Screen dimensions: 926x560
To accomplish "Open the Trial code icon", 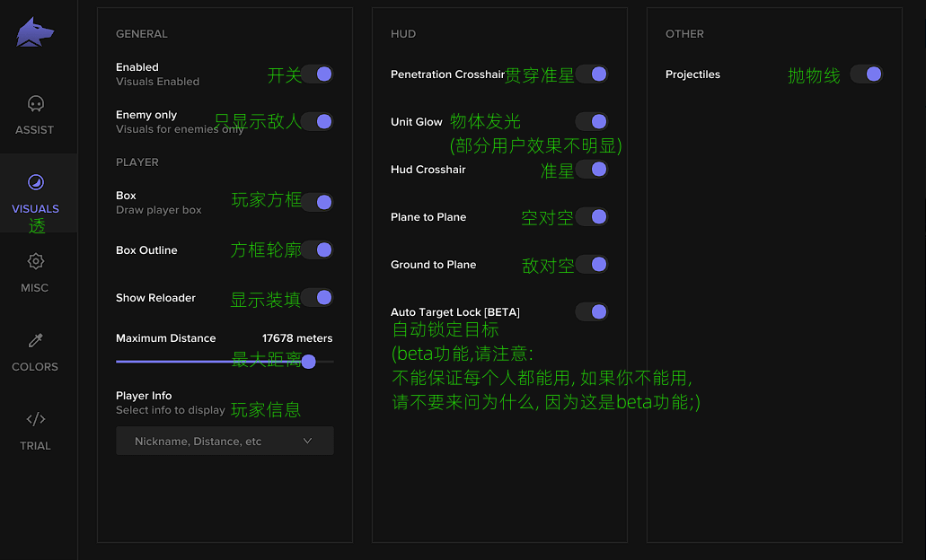I will (x=35, y=419).
